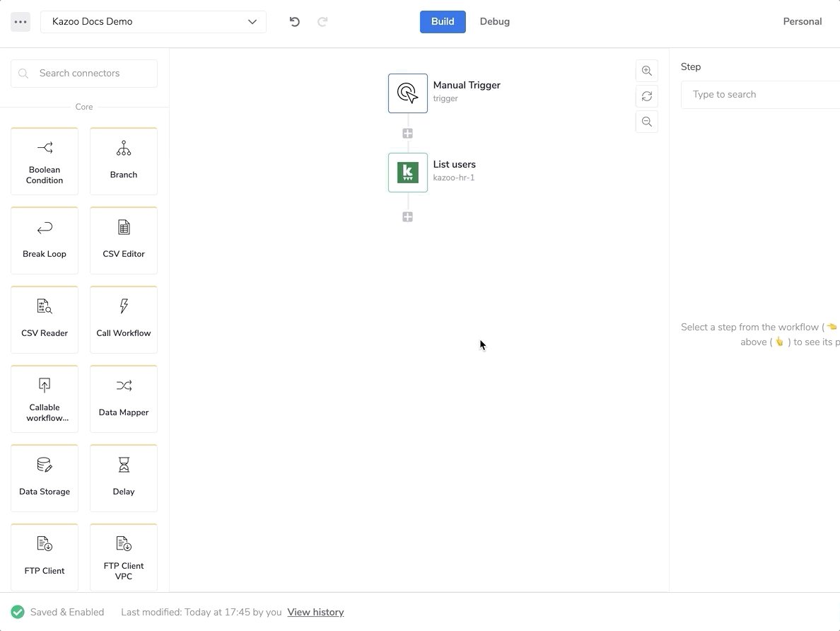Switch to the Debug tab

point(494,22)
